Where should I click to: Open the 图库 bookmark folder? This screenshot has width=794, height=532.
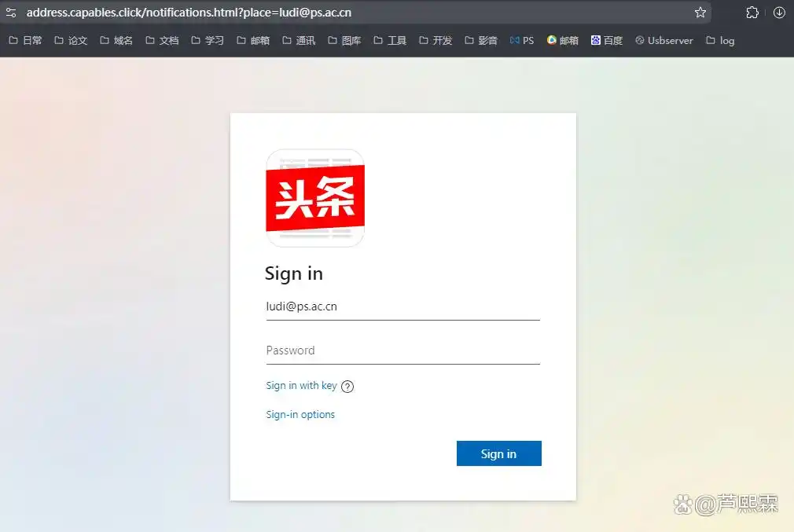click(x=344, y=41)
